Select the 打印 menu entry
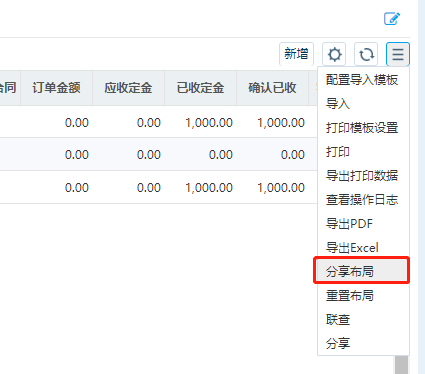Screen dimensions: 425x374 point(362,152)
